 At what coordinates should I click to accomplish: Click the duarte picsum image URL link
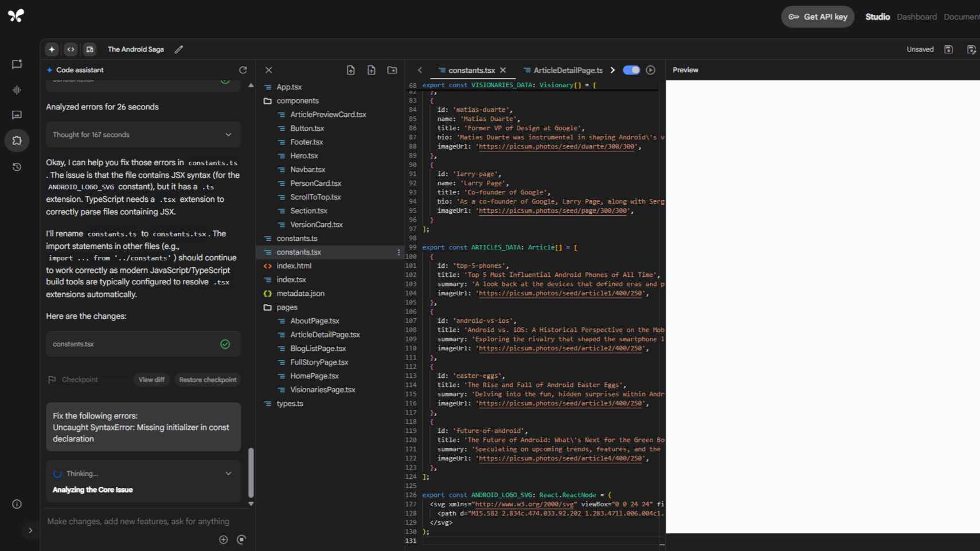coord(557,147)
